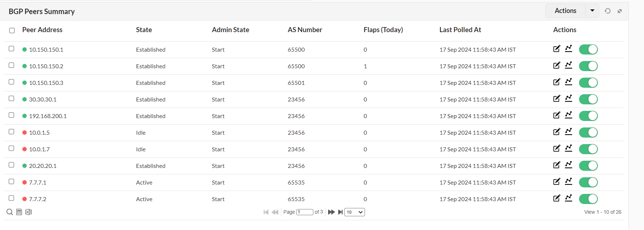Go to the next page
The width and height of the screenshot is (644, 230).
coord(331,212)
